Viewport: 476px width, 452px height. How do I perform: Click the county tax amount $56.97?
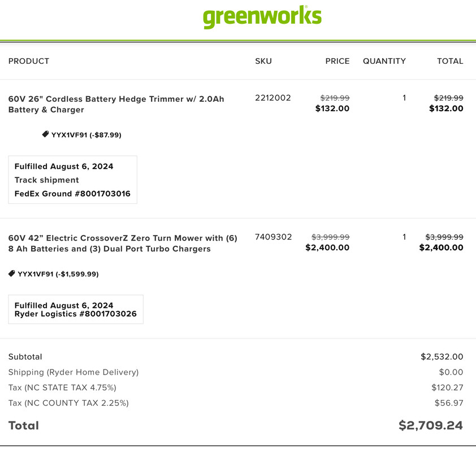449,403
